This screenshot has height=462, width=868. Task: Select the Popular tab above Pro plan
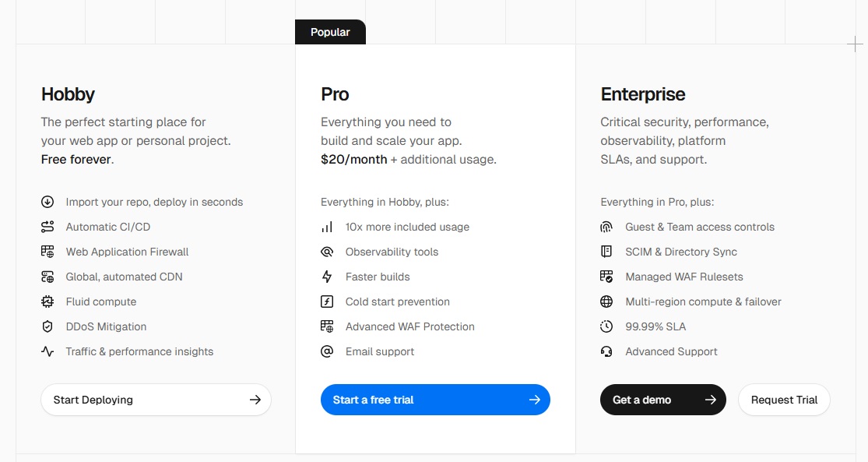coord(331,32)
